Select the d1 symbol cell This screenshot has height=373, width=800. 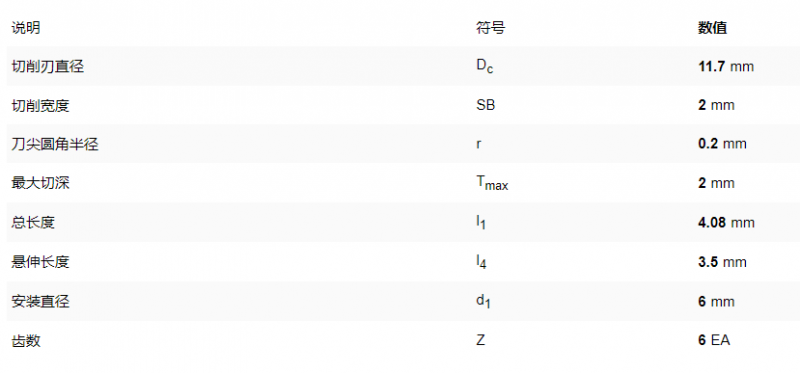pos(483,302)
